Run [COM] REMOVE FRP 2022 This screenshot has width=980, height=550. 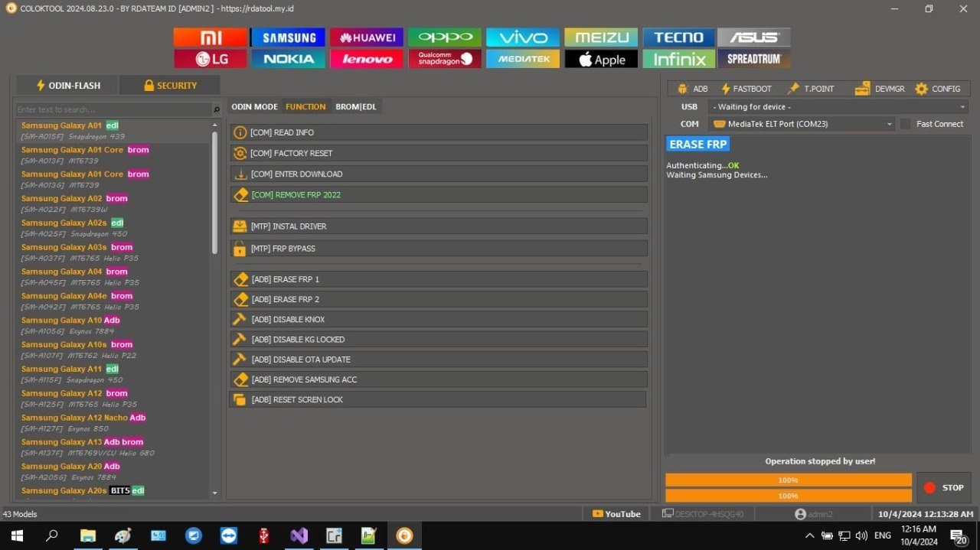[x=439, y=195]
